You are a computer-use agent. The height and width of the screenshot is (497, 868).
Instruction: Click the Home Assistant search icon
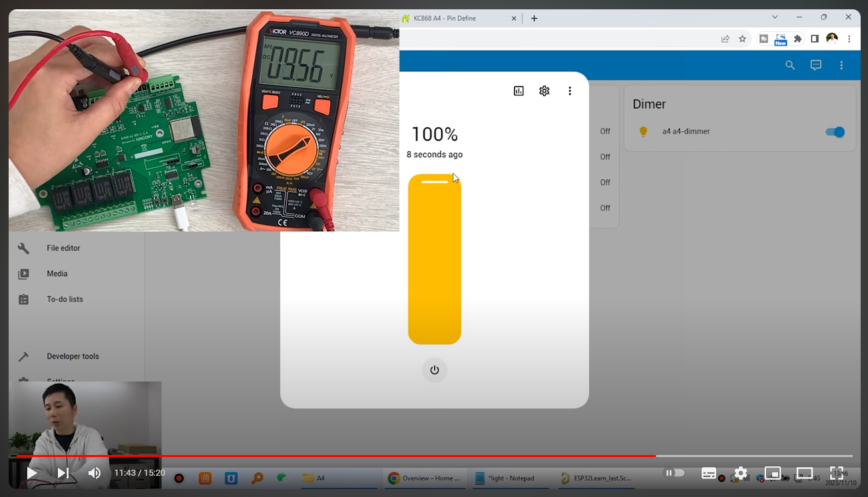[x=790, y=65]
